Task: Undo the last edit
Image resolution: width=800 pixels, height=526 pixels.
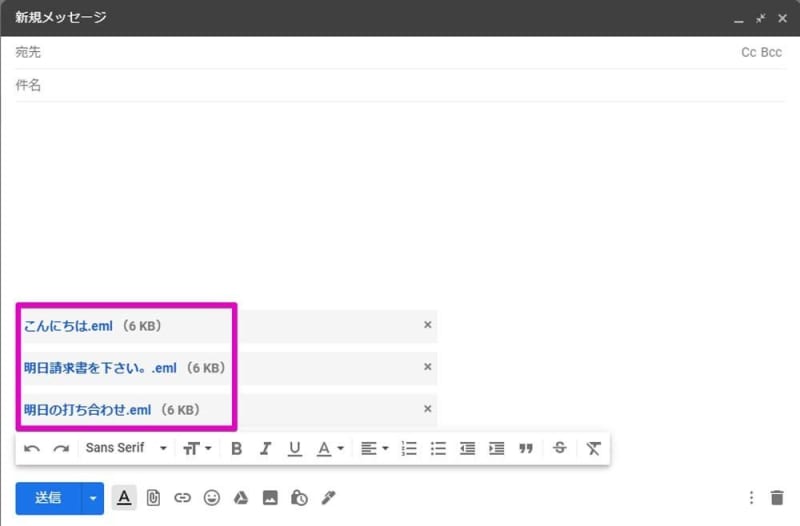Action: click(x=32, y=448)
